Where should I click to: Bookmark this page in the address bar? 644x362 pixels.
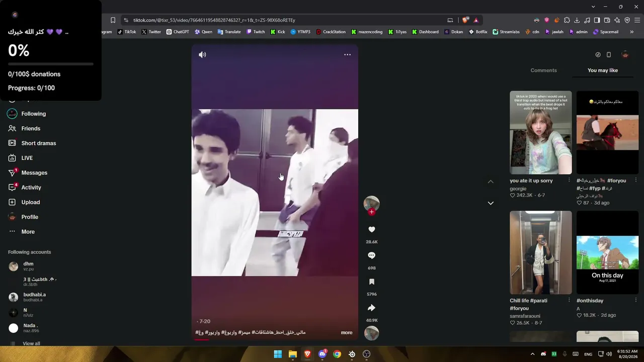tap(113, 20)
